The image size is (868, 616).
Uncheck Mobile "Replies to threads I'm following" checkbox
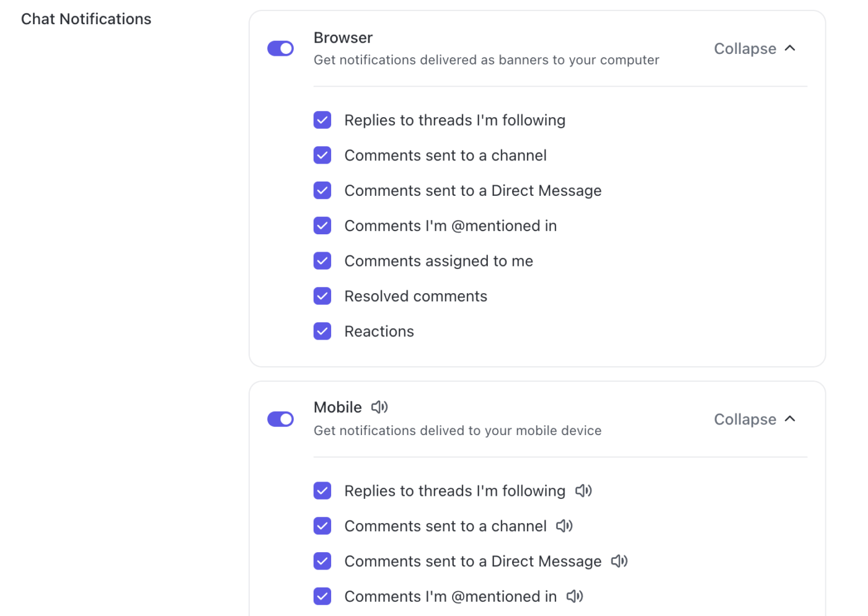322,490
